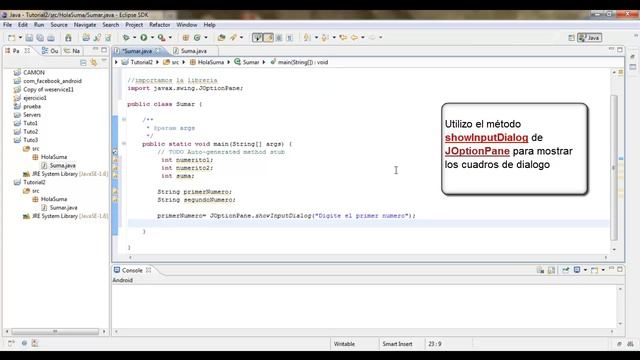Click the Search flashlight toolbar icon
The width and height of the screenshot is (640, 360).
pos(233,38)
